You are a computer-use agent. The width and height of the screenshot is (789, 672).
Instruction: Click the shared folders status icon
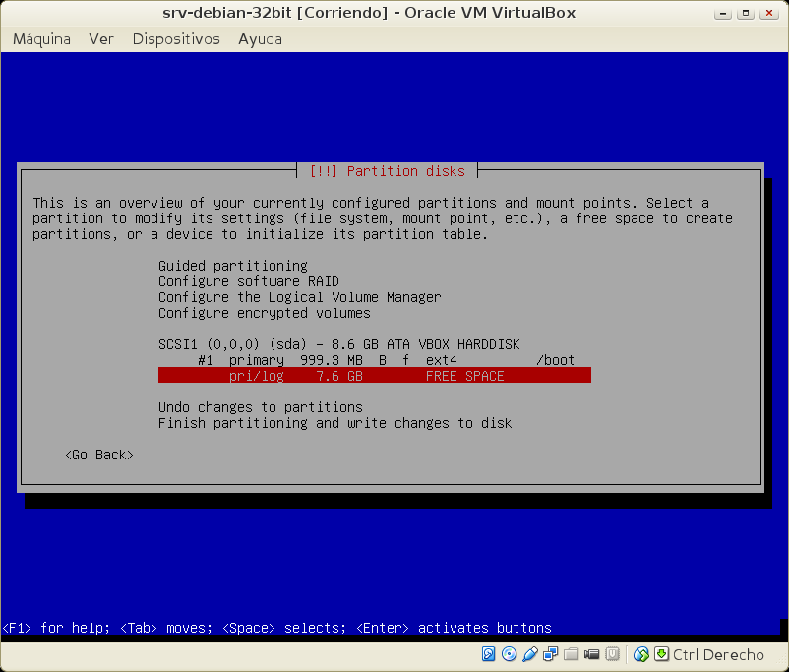point(572,654)
